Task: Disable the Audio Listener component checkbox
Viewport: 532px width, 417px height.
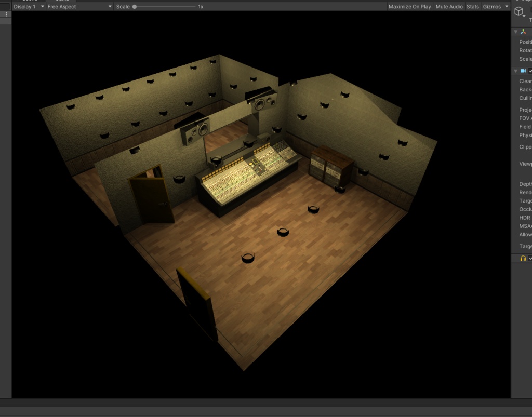Action: (x=530, y=258)
